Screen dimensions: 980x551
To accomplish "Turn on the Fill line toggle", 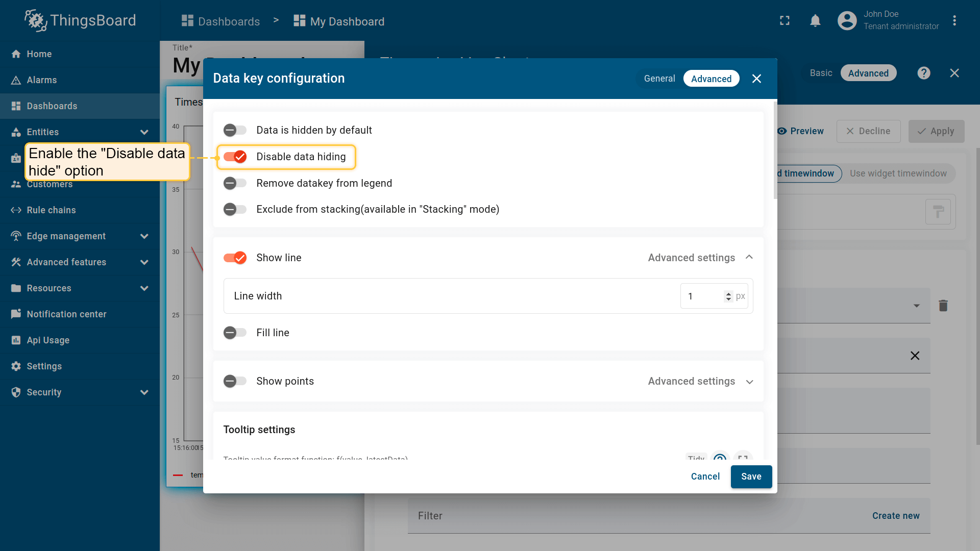I will [x=235, y=333].
